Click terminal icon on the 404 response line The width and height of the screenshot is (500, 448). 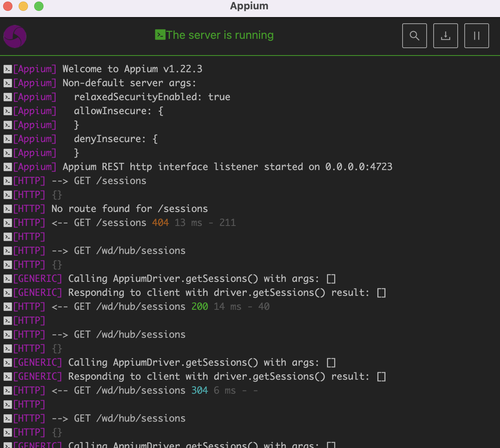tap(8, 223)
